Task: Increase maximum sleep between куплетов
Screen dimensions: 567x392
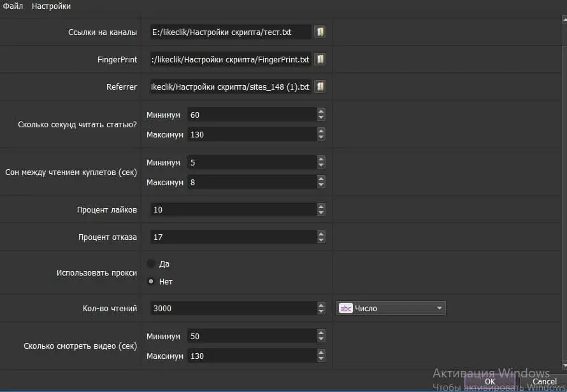Action: coord(321,179)
